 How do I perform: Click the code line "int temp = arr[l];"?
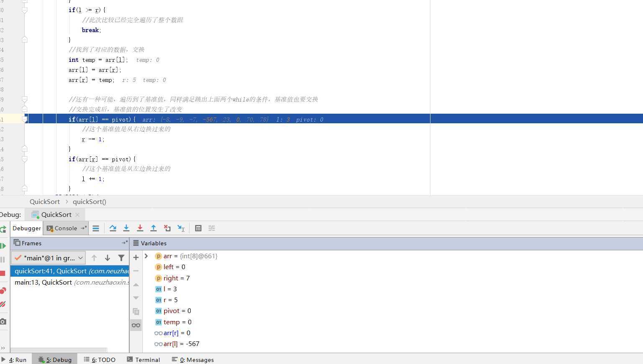(98, 60)
